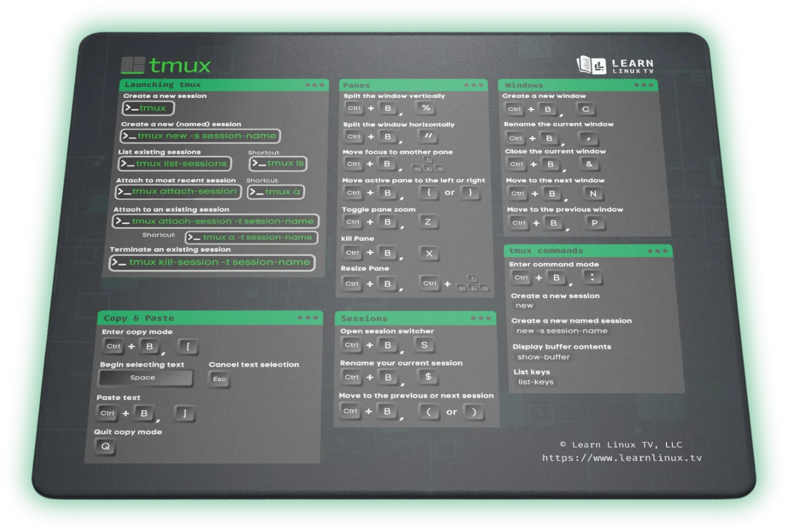
Task: Select the tmux commands panel header
Action: 588,251
